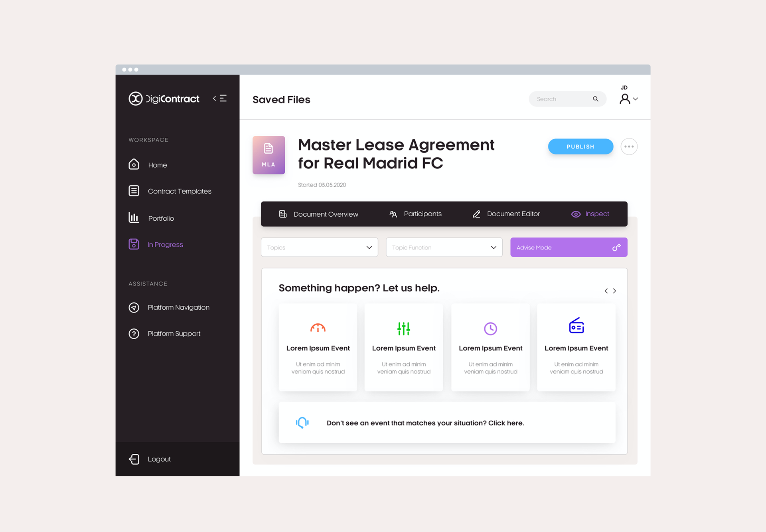Switch to the Document Overview tab

318,214
